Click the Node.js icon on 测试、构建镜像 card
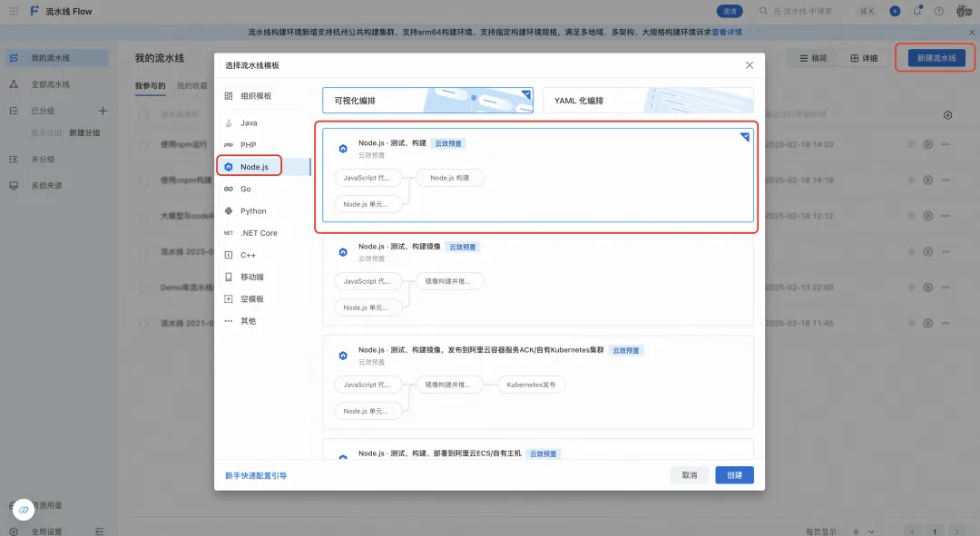Screen dimensions: 980x536 pos(342,252)
